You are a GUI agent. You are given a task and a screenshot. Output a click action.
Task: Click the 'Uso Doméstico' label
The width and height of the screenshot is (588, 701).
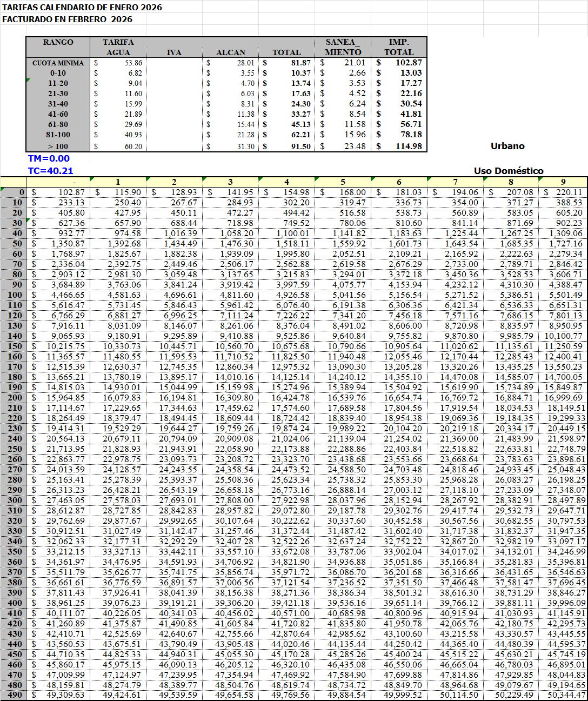coord(509,171)
